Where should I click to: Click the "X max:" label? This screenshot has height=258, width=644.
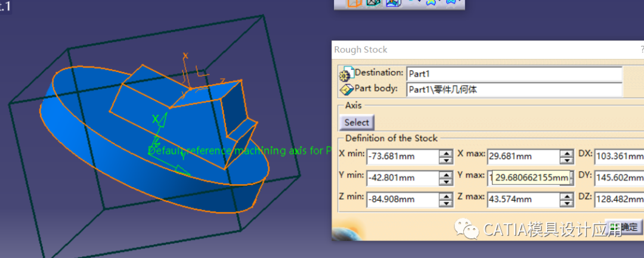pyautogui.click(x=472, y=154)
